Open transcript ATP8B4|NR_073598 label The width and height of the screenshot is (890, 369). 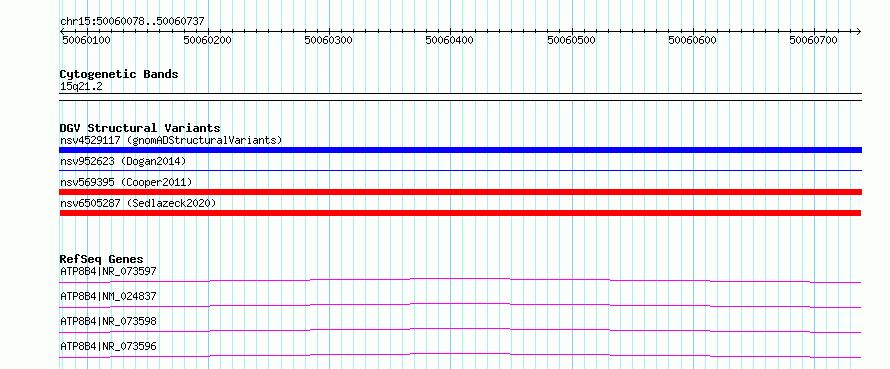pos(108,321)
